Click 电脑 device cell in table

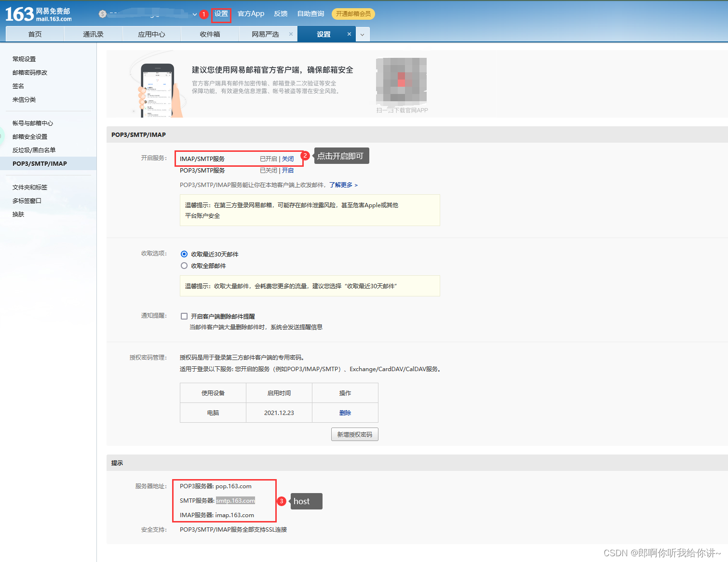click(213, 413)
